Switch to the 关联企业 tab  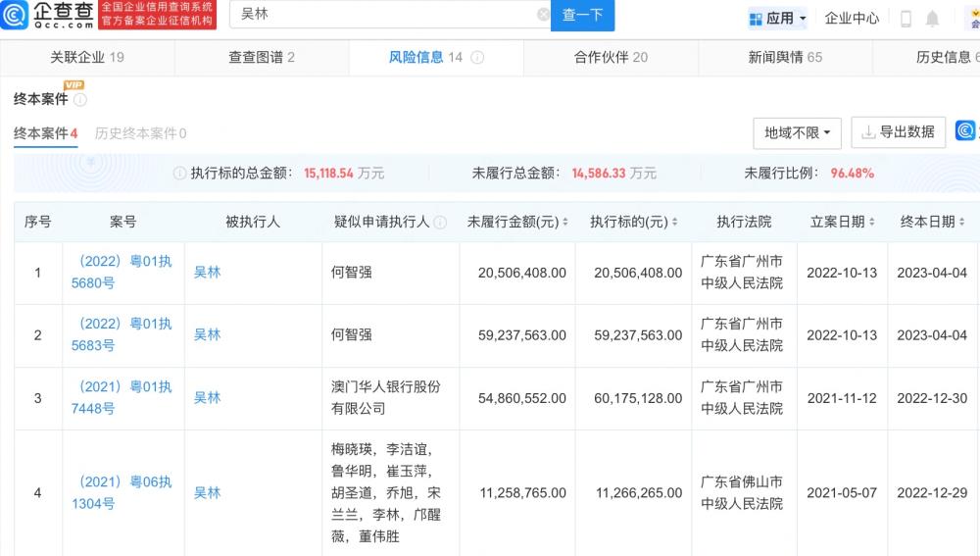(86, 58)
